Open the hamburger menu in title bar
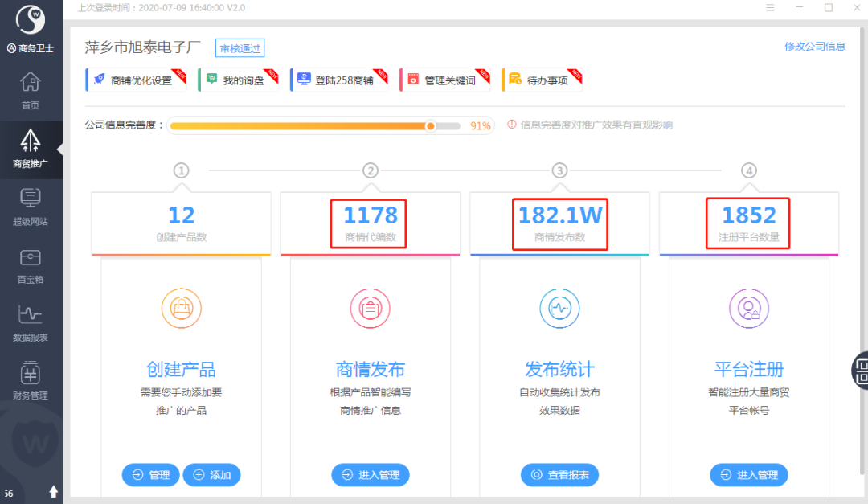The height and width of the screenshot is (504, 868). pyautogui.click(x=770, y=8)
